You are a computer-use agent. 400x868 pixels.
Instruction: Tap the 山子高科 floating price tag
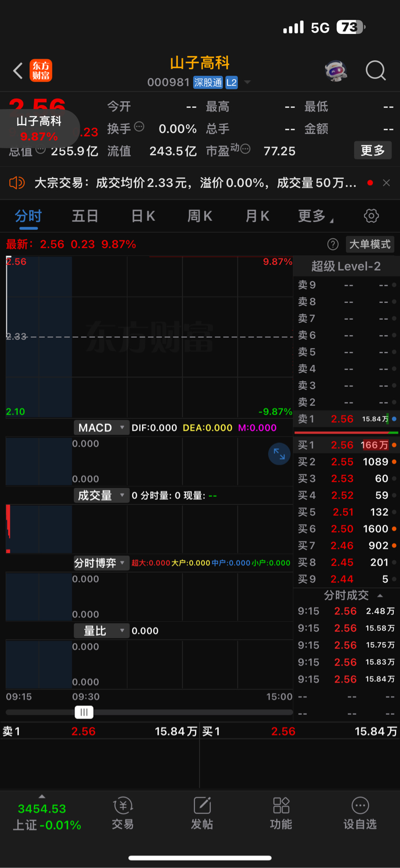click(x=39, y=128)
